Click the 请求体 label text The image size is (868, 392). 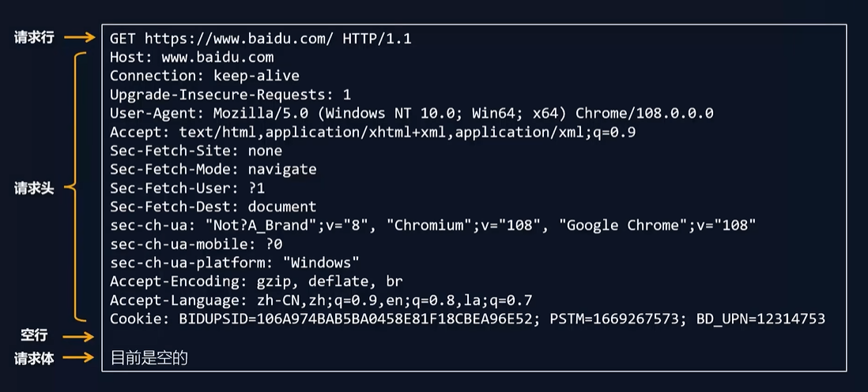pyautogui.click(x=34, y=359)
